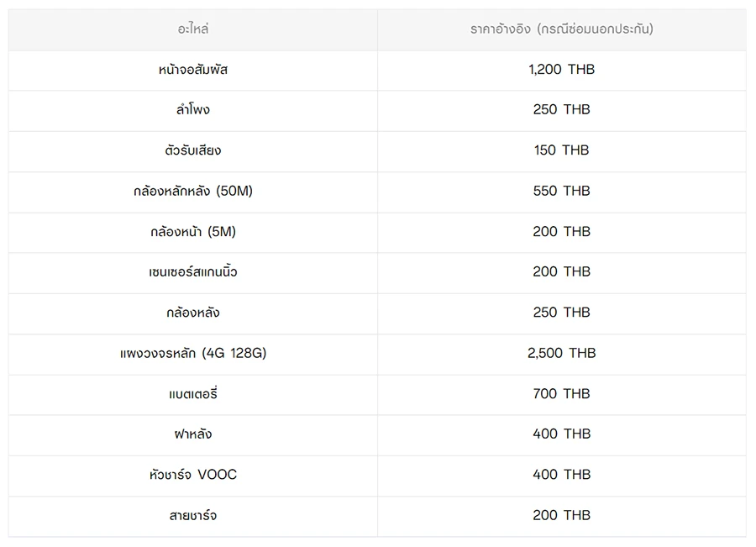Select the กล้องหลัง part cell
The width and height of the screenshot is (756, 547).
pyautogui.click(x=193, y=313)
